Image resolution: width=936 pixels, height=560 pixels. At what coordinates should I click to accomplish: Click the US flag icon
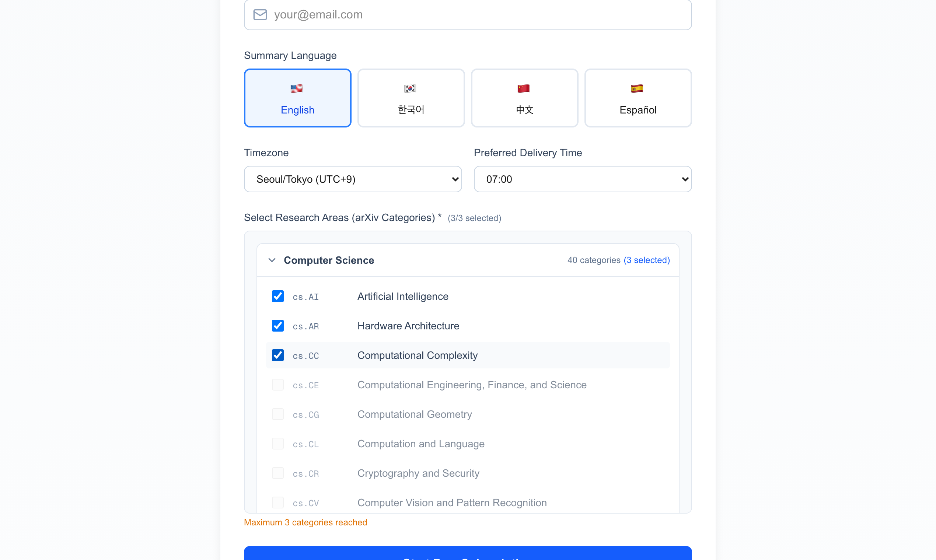tap(297, 88)
